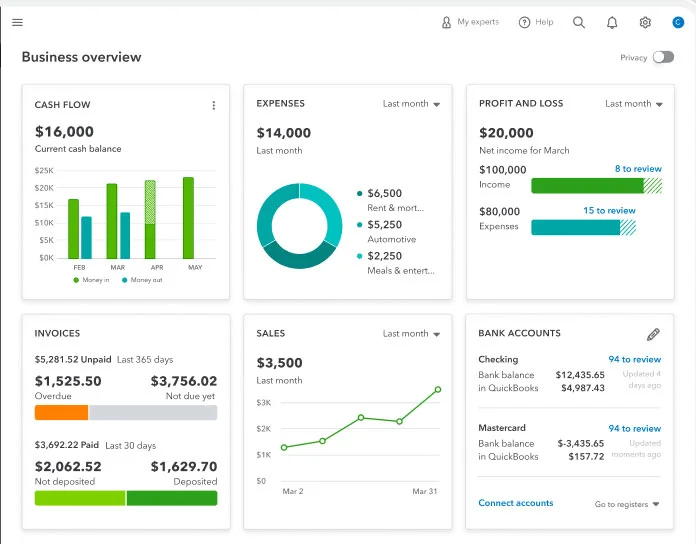Image resolution: width=696 pixels, height=544 pixels.
Task: Open the notifications bell
Action: pos(612,22)
